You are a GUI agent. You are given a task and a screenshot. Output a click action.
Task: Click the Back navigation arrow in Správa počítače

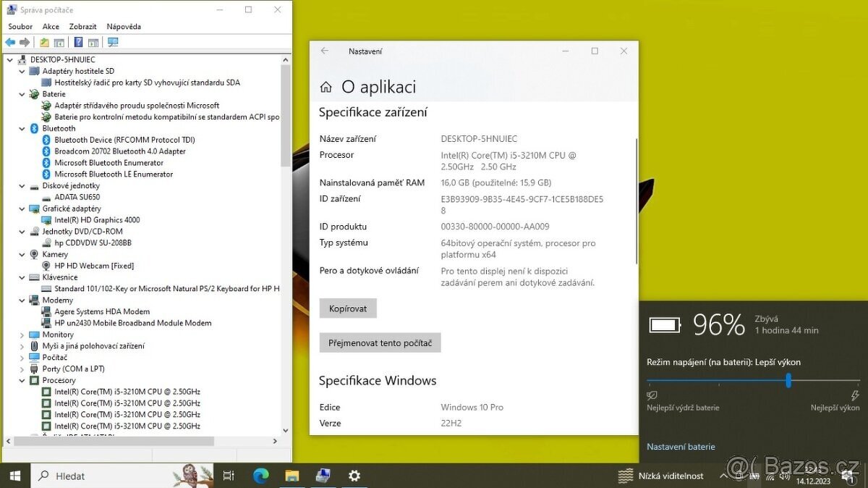tap(10, 41)
